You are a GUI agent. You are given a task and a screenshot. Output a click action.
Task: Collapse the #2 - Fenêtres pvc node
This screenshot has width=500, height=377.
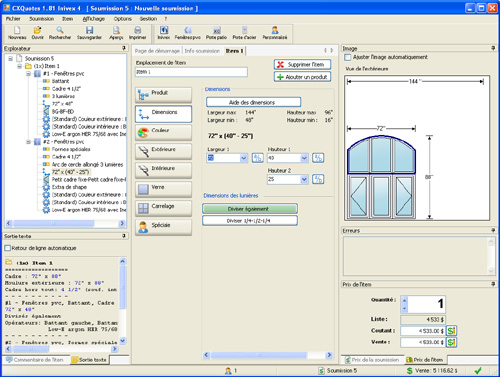(x=28, y=142)
